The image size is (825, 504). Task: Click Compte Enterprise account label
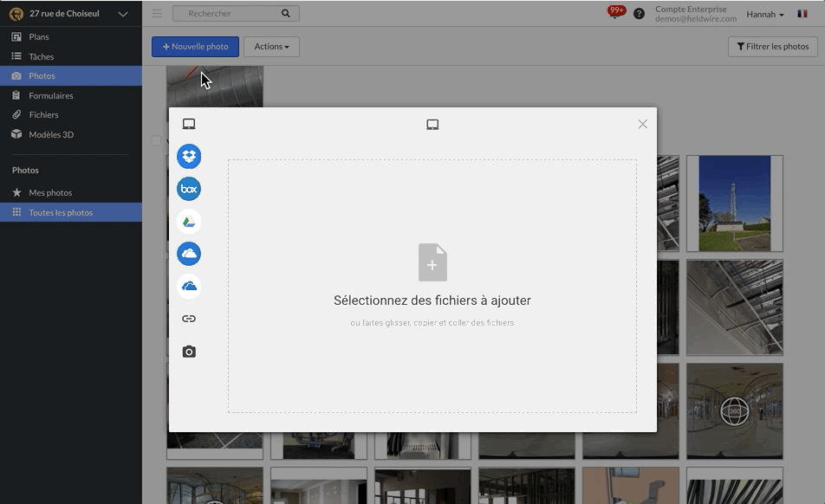point(691,9)
